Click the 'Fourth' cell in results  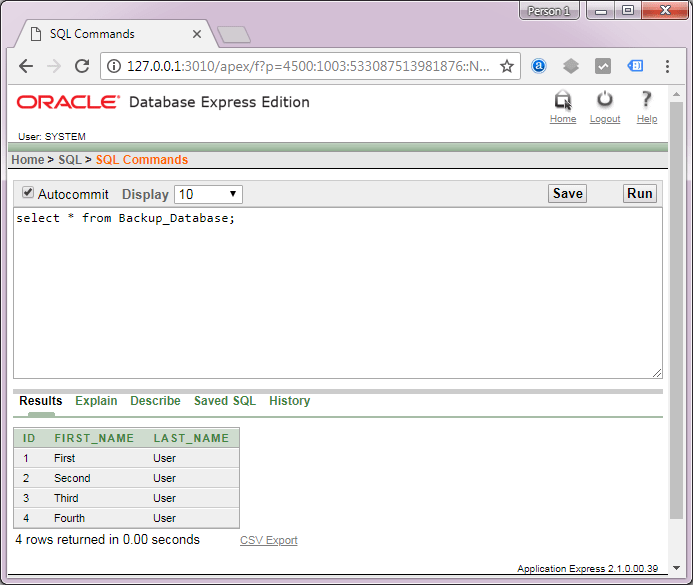tap(69, 518)
